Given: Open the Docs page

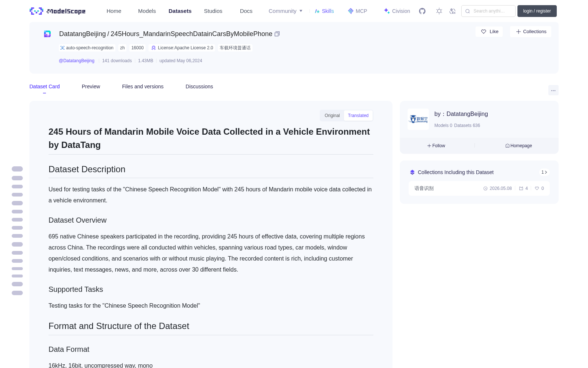Looking at the screenshot, I should (x=246, y=11).
